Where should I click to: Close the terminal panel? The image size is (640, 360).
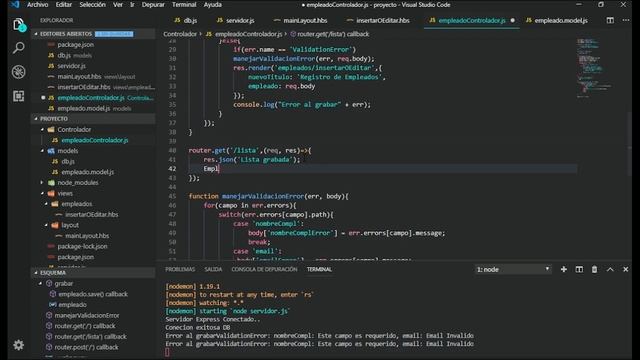pyautogui.click(x=625, y=269)
